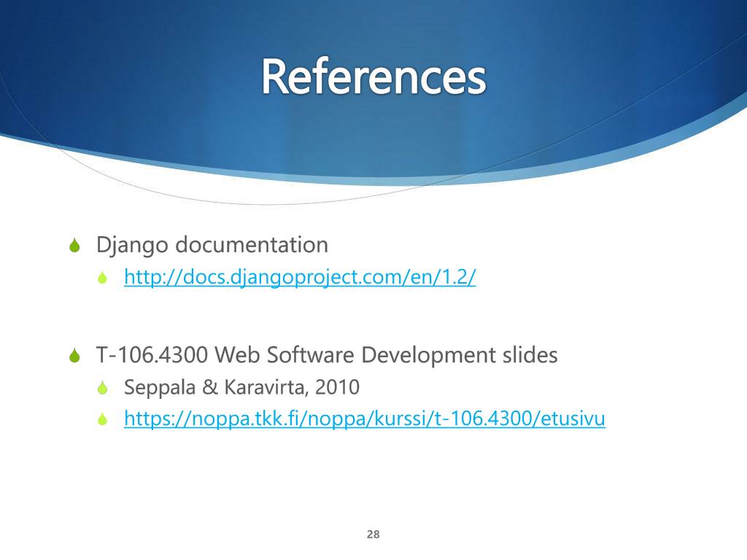Click the 'T-106.4300 Web Software Development slides' text
This screenshot has height=560, width=747.
(327, 355)
